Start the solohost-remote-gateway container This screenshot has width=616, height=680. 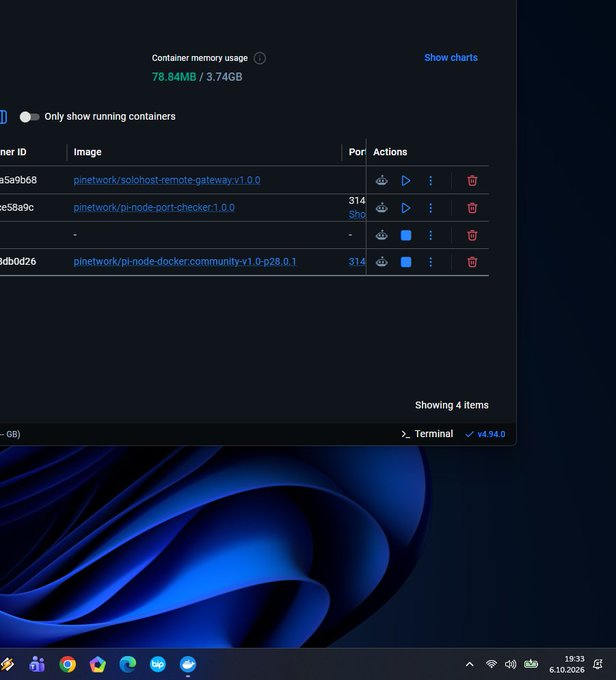click(x=406, y=180)
